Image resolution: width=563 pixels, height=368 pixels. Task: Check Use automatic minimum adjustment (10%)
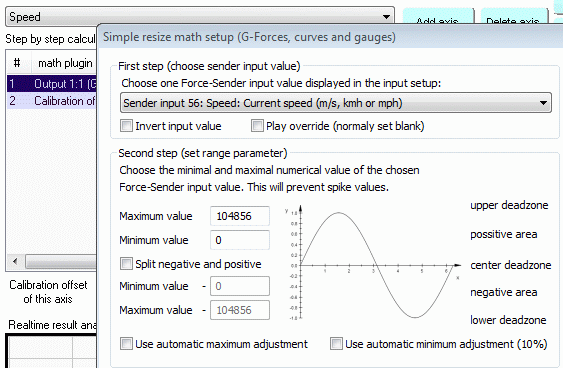336,344
